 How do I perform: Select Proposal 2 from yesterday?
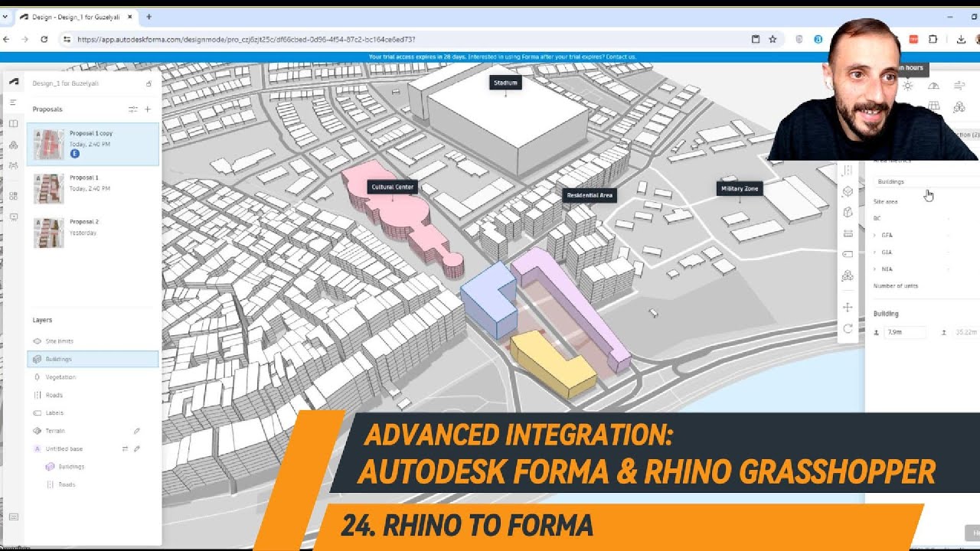click(93, 233)
